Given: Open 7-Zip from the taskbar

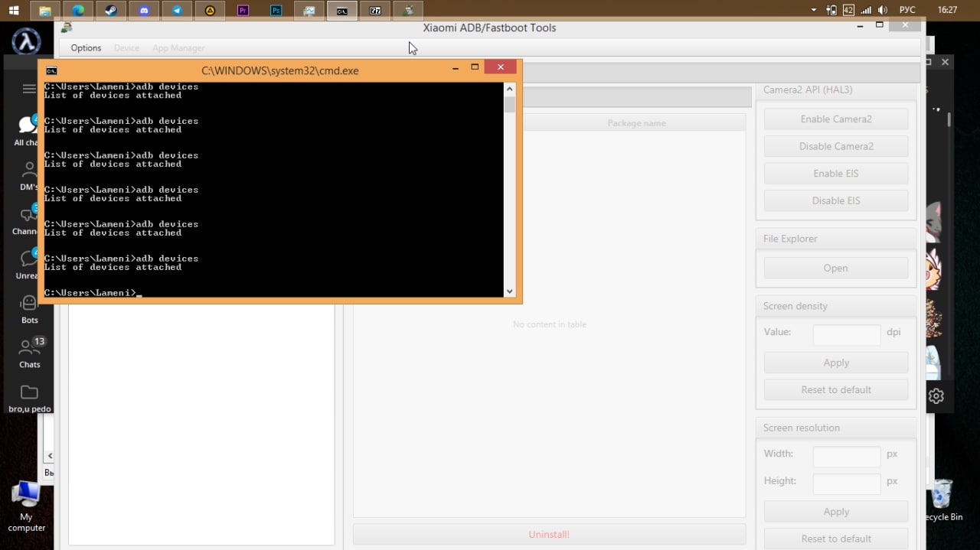Looking at the screenshot, I should [x=375, y=11].
